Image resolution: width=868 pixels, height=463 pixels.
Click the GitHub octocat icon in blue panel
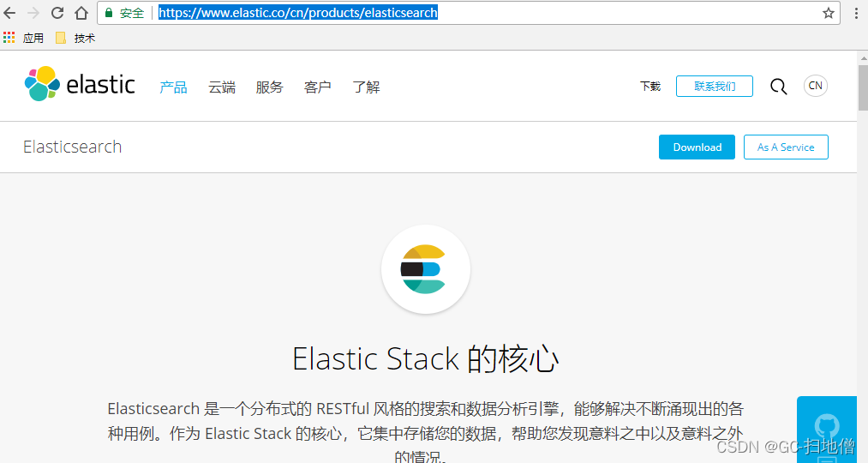coord(827,426)
